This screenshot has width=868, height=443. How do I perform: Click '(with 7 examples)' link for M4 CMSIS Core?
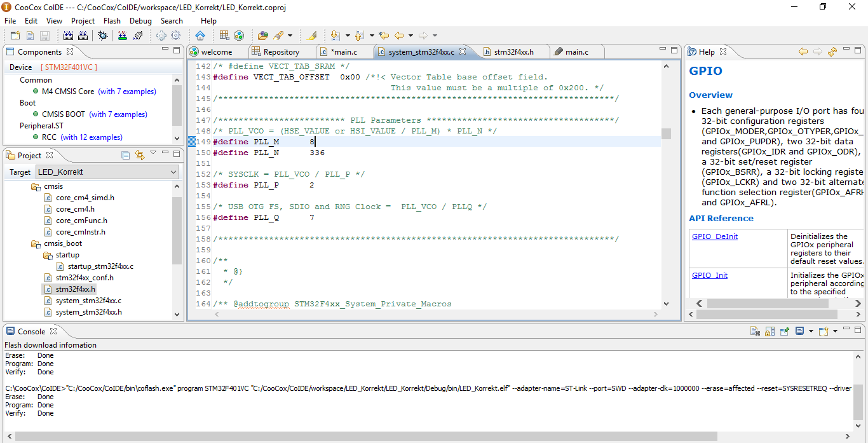coord(127,92)
